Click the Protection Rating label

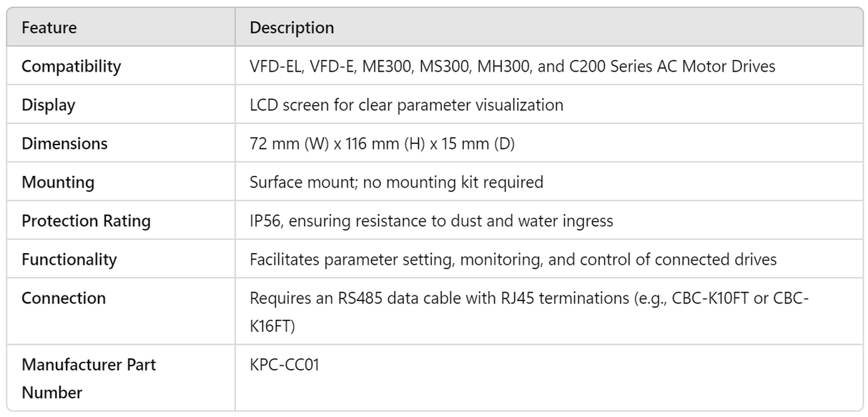pos(86,221)
